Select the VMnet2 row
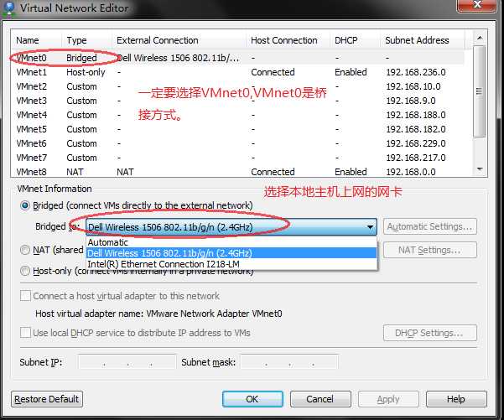Image resolution: width=504 pixels, height=420 pixels. pos(238,86)
